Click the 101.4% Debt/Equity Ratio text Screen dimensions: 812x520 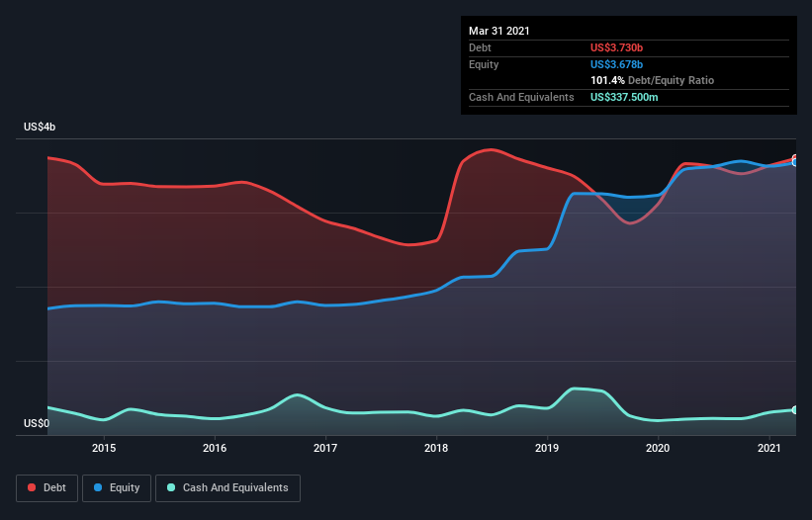coord(652,80)
